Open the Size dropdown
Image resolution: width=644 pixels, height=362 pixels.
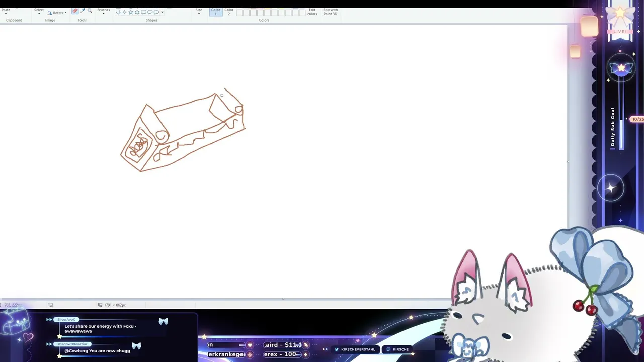coord(199,11)
